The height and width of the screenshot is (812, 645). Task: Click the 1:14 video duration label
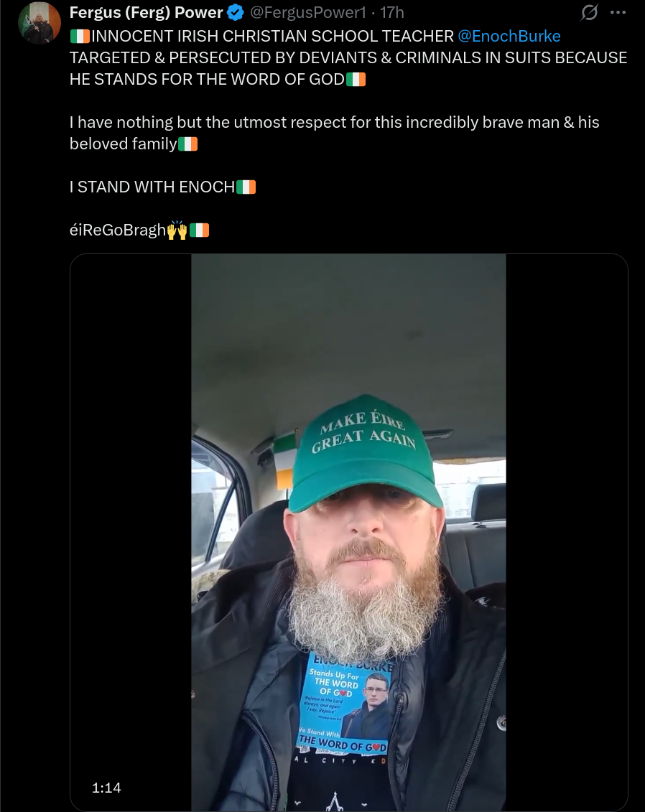coord(106,788)
